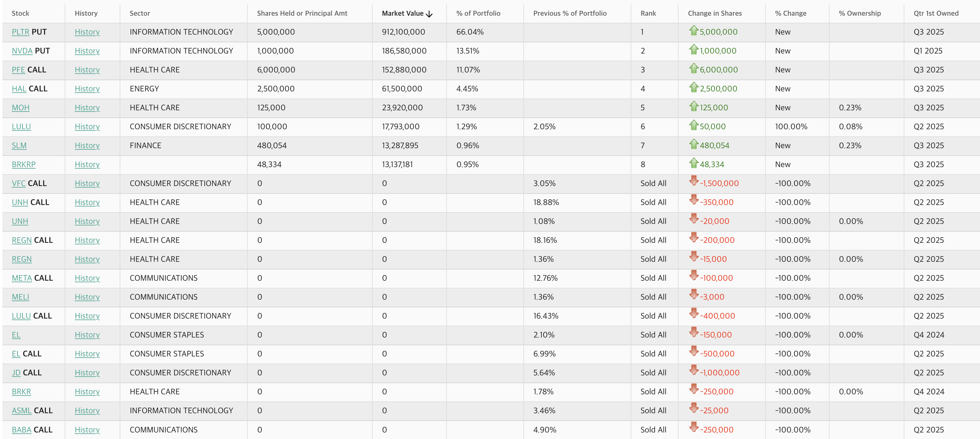This screenshot has width=980, height=439.
Task: Open the PLTR stock link
Action: [x=21, y=32]
